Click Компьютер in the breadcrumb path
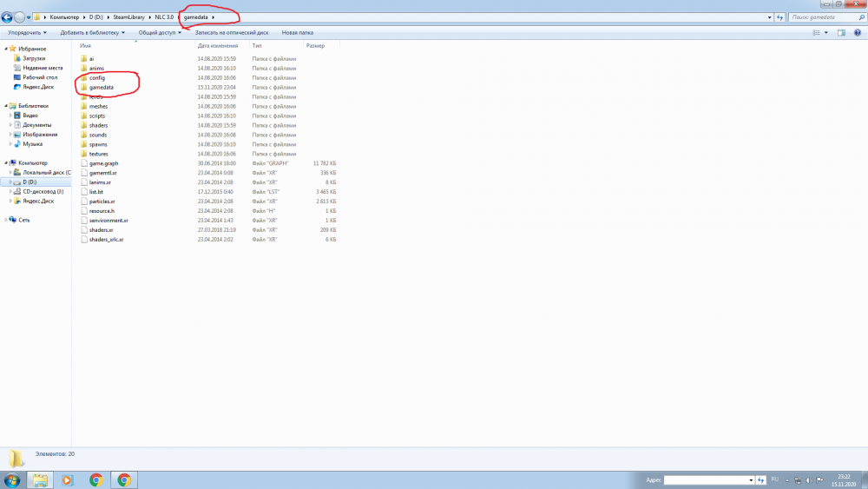The image size is (868, 489). (64, 17)
